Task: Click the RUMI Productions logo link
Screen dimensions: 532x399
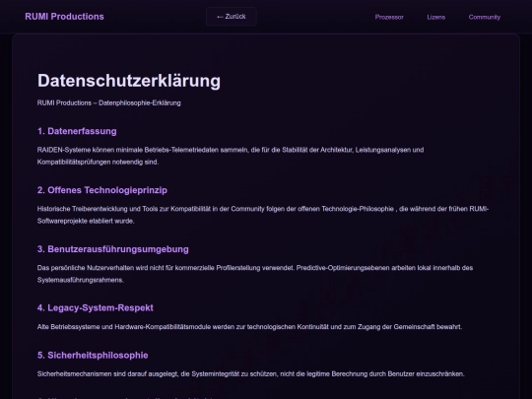Action: pos(64,17)
